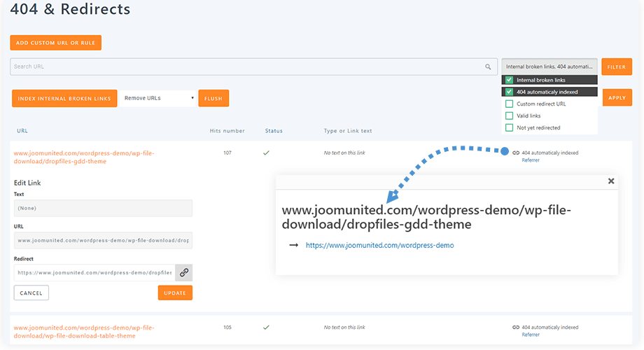Uncheck Internal broken links filter

(x=510, y=80)
